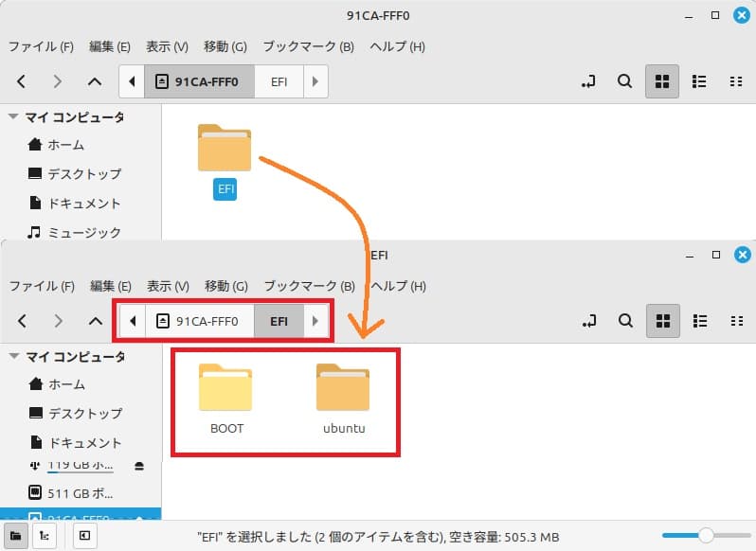Minimize the 91CA-FFF0 window
The width and height of the screenshot is (756, 551).
(689, 16)
